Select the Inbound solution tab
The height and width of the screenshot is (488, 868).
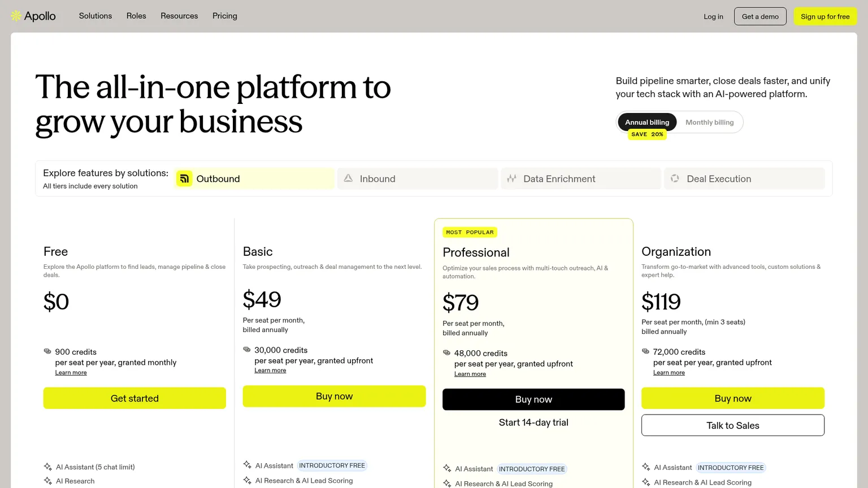click(x=418, y=178)
